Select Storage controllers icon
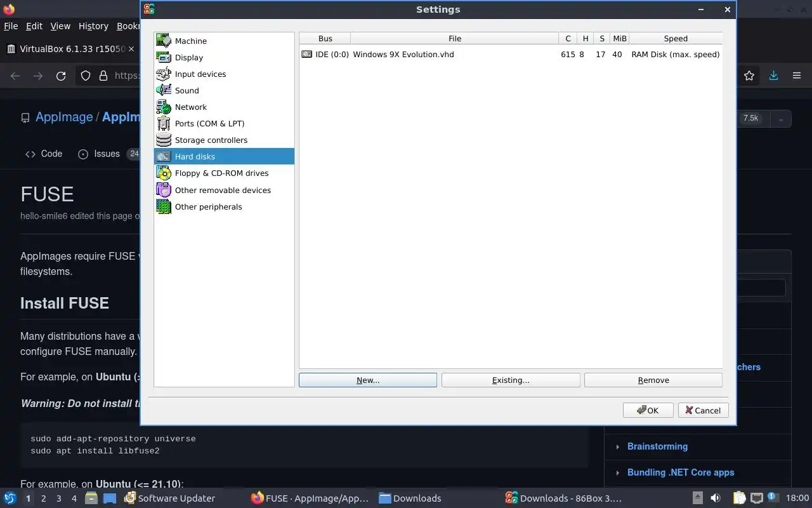 point(164,140)
